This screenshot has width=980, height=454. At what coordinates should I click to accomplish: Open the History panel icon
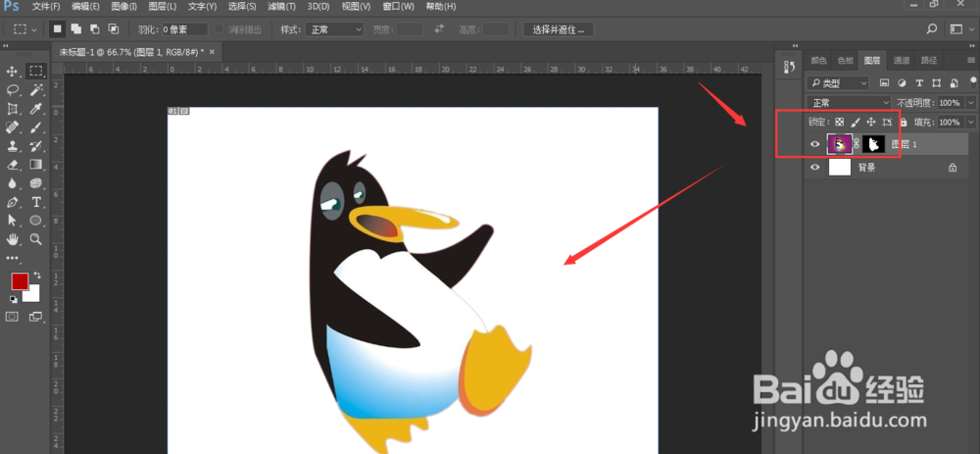[x=789, y=67]
